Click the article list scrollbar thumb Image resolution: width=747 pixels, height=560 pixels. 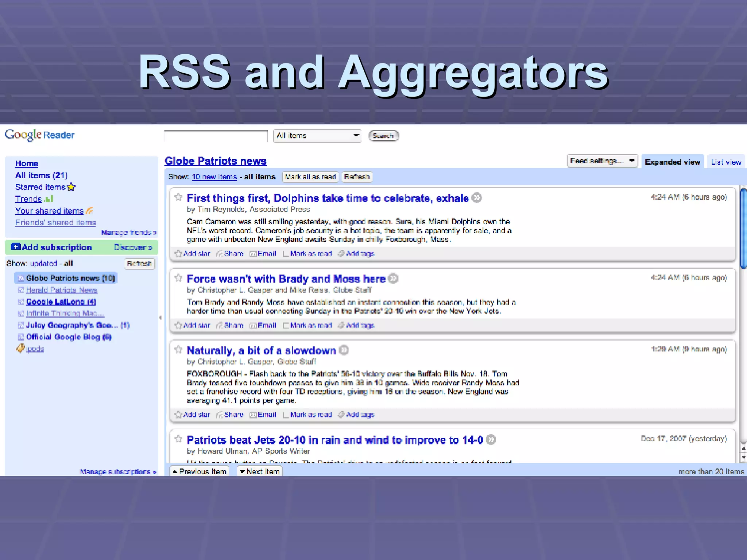click(743, 228)
